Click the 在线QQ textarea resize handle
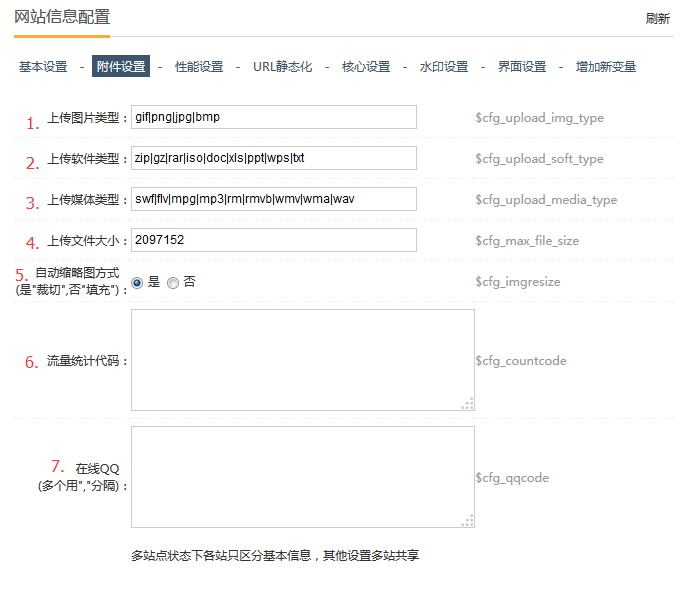This screenshot has width=680, height=591. [x=467, y=521]
